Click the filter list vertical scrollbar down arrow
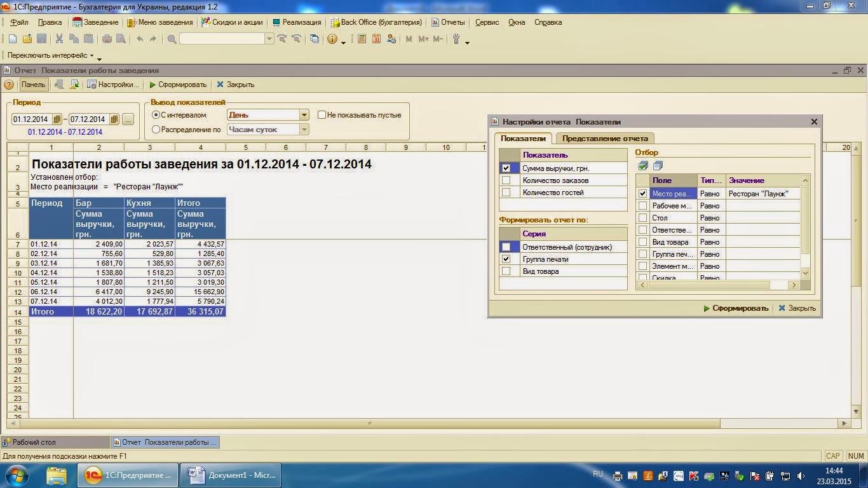The height and width of the screenshot is (488, 868). [x=806, y=273]
